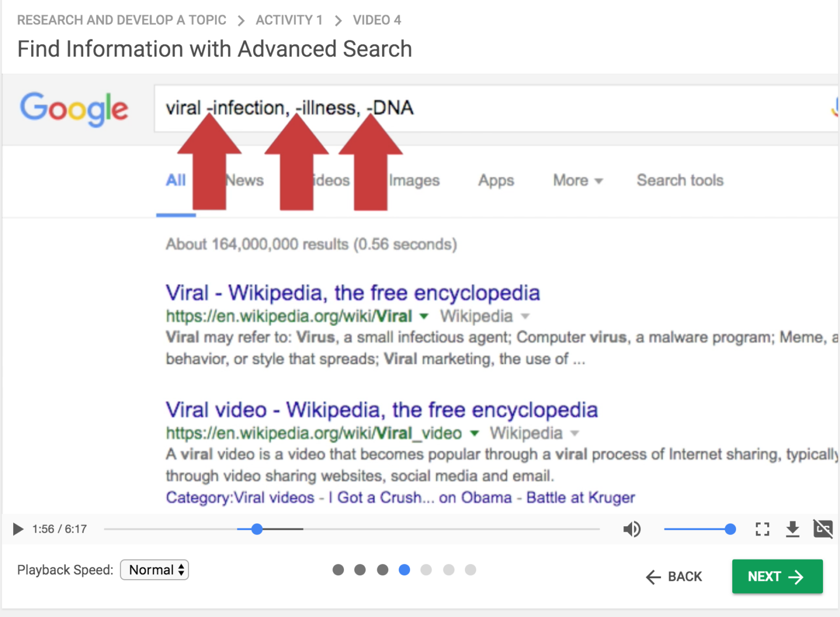Click the play button on the video player

18,529
